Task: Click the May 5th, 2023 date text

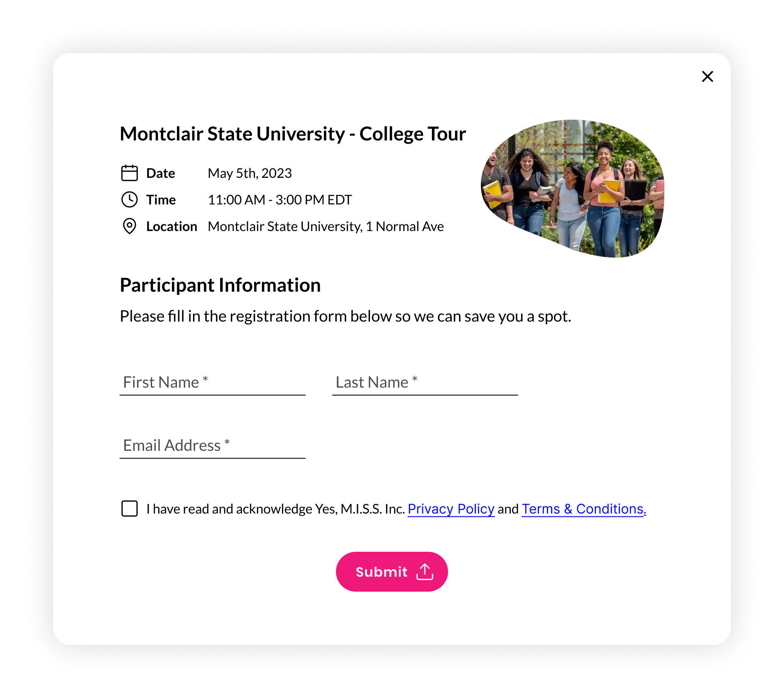Action: click(x=250, y=173)
